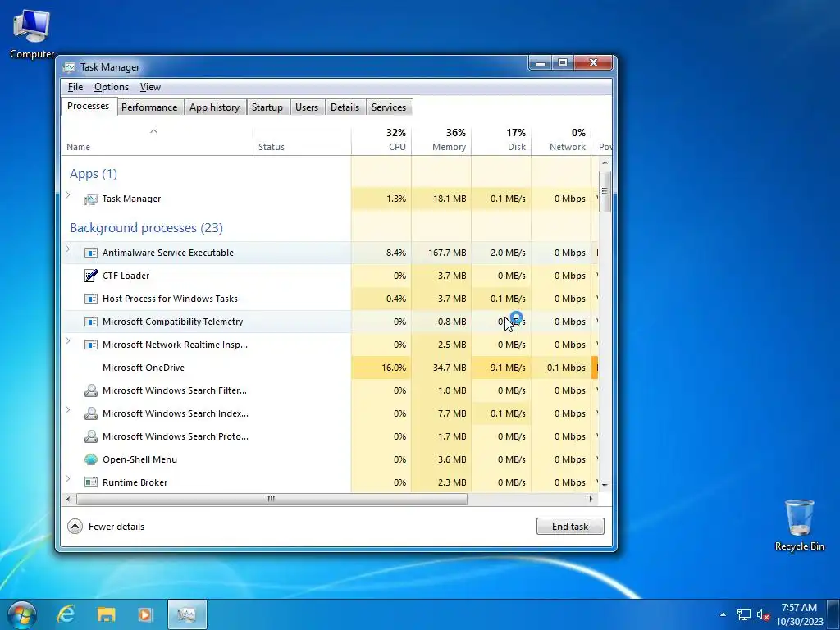Sort by the Name column header
This screenshot has height=630, width=840.
[157, 141]
